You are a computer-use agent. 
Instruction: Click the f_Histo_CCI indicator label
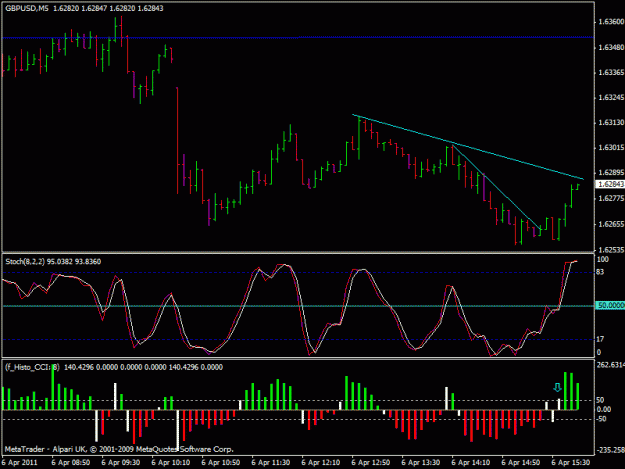[x=32, y=367]
